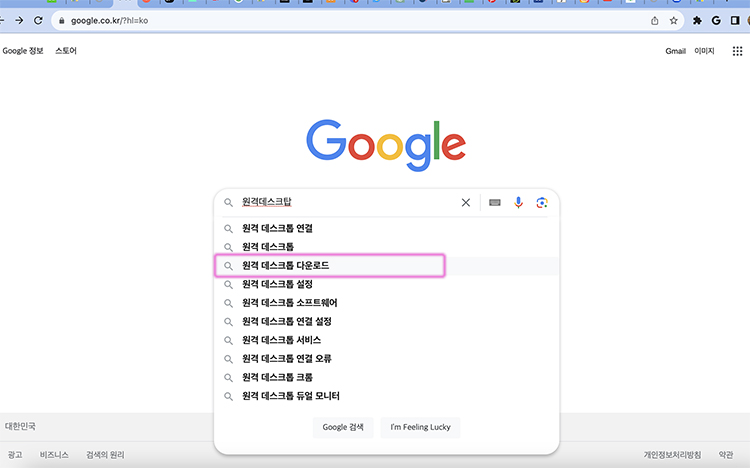Open the 개인정보처리방침 footer link
Viewport: 750px width, 468px height.
672,455
